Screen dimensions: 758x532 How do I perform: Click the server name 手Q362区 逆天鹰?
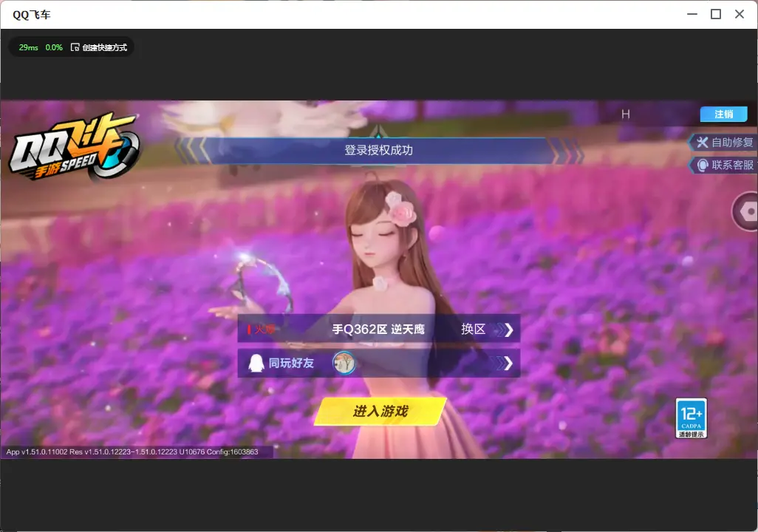point(378,330)
